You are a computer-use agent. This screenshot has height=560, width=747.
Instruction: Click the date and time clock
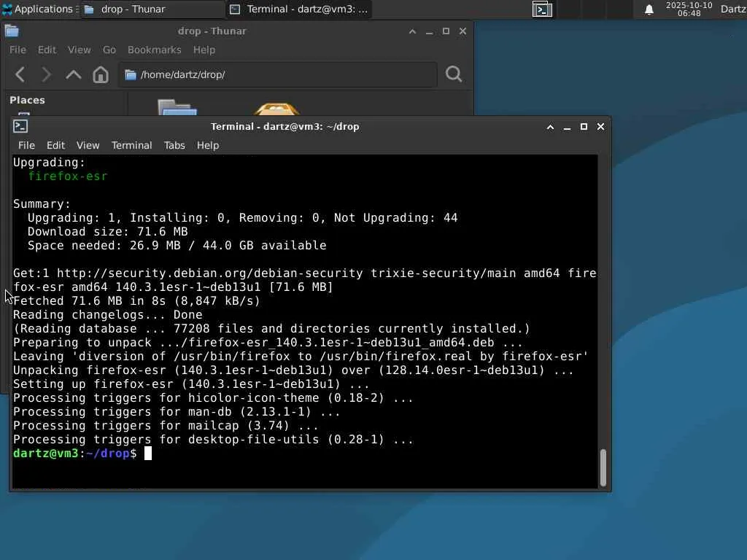(689, 9)
